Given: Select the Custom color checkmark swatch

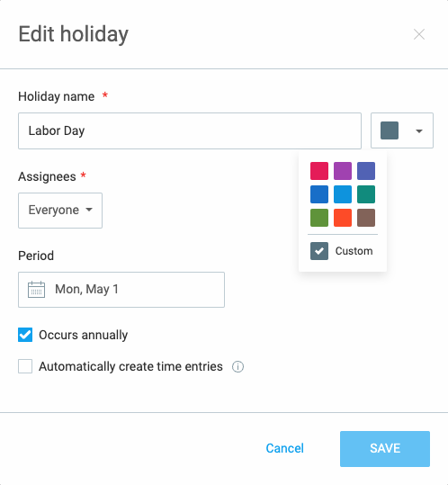Looking at the screenshot, I should (319, 251).
